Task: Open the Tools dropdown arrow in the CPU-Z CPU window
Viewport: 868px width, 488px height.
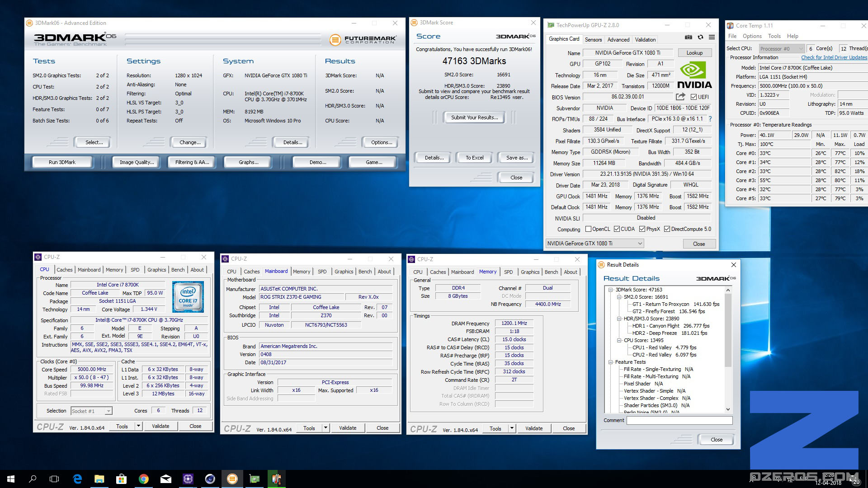Action: (x=138, y=426)
